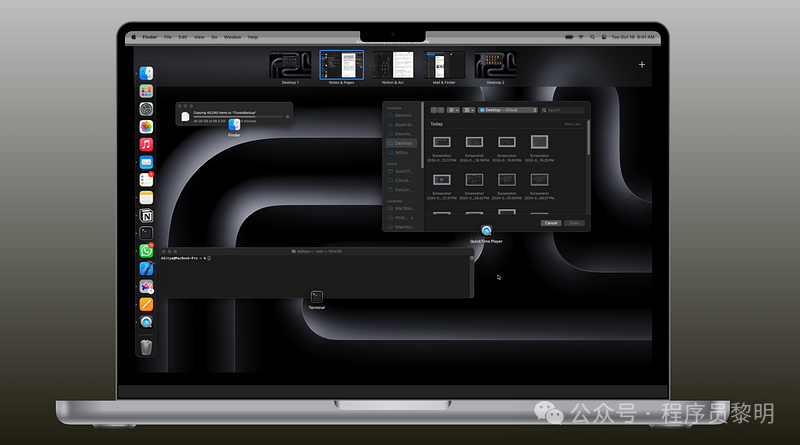Launch Photos from the Dock
This screenshot has width=800, height=445.
(x=146, y=127)
